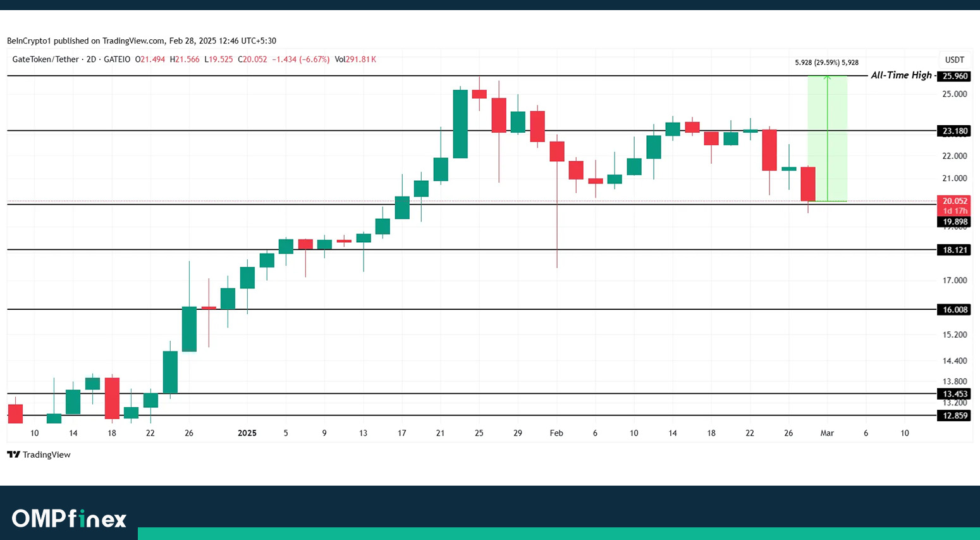Viewport: 980px width, 540px height.
Task: Click the TradingView logo at bottom left
Action: [39, 455]
